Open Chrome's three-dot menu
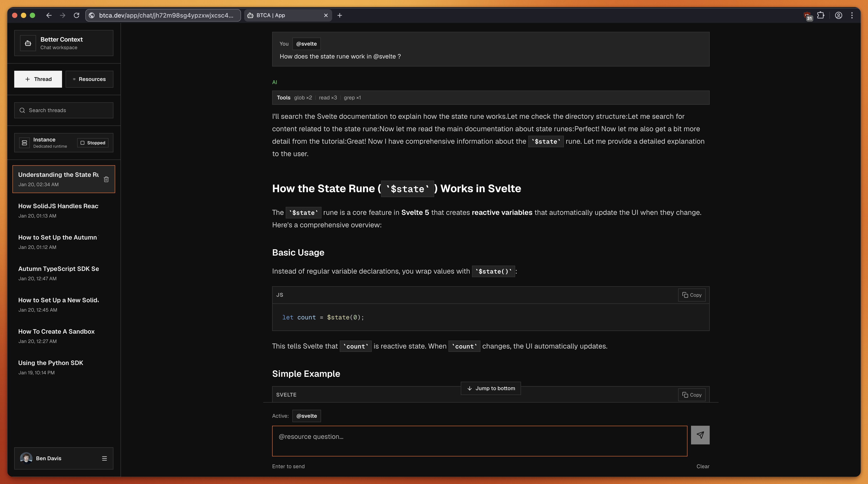 pos(852,16)
